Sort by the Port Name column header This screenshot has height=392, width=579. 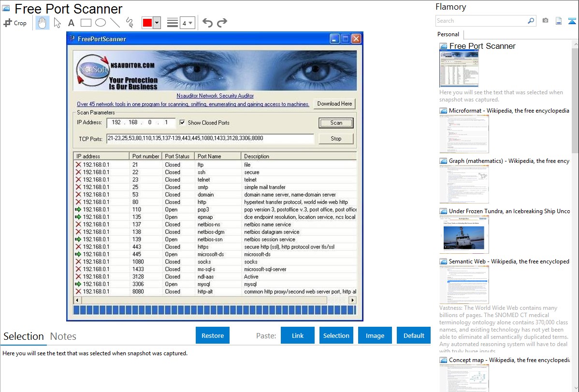tap(217, 156)
